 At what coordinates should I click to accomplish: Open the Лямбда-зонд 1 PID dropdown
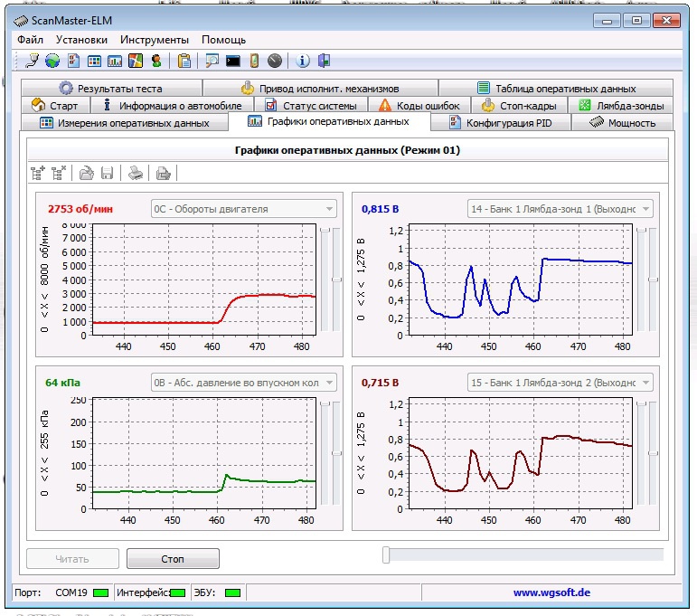(x=645, y=209)
